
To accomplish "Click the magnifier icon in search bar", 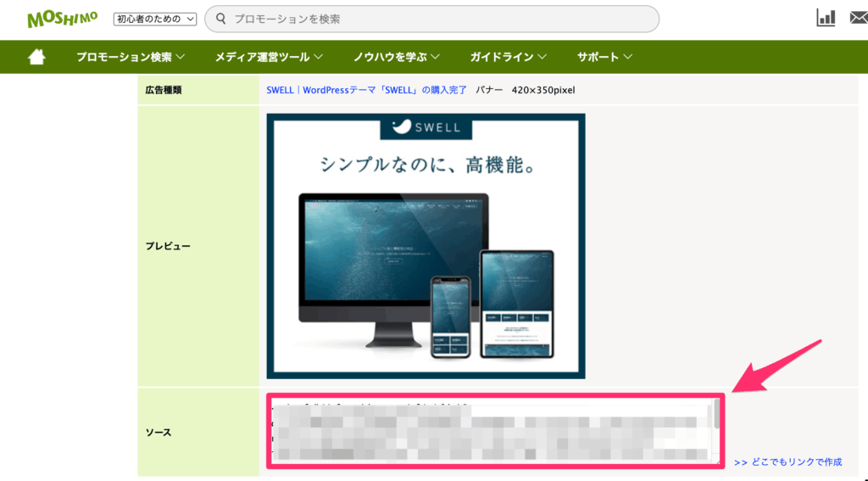I will (x=220, y=19).
